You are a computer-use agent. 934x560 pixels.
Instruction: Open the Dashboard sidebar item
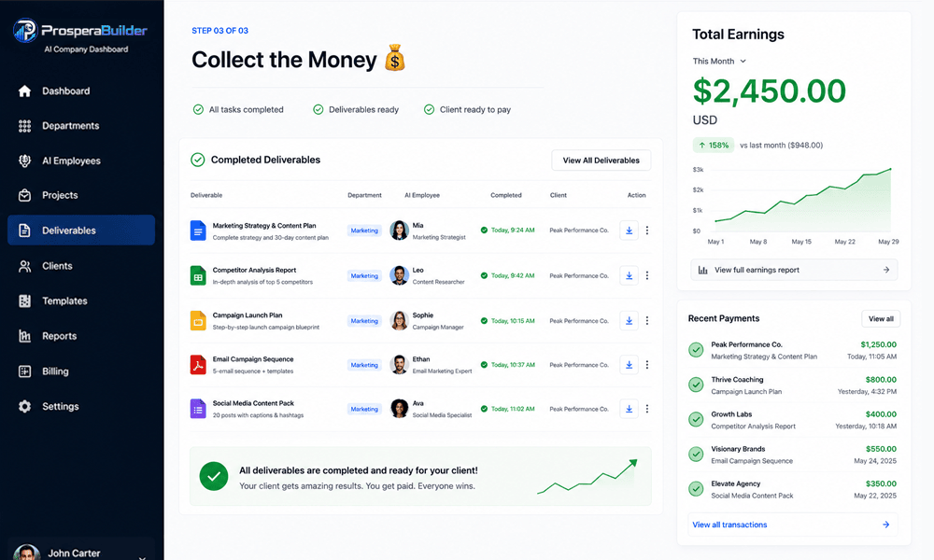81,91
